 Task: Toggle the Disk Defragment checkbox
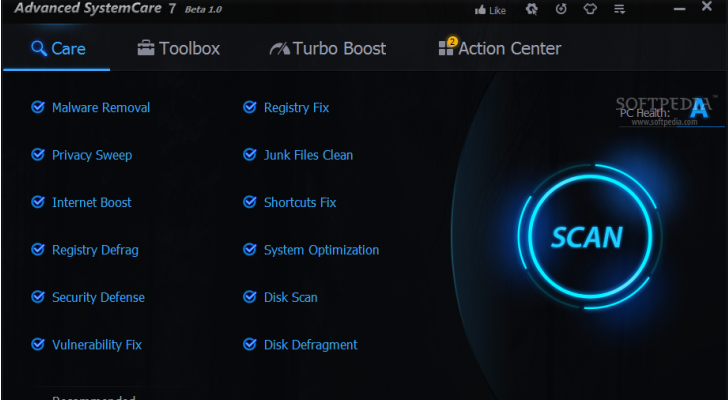[x=250, y=344]
